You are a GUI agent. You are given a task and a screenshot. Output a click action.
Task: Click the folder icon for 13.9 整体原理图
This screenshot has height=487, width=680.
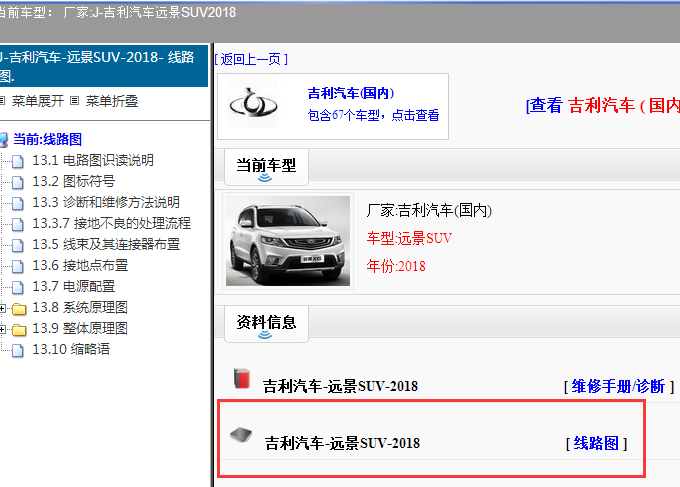[19, 330]
